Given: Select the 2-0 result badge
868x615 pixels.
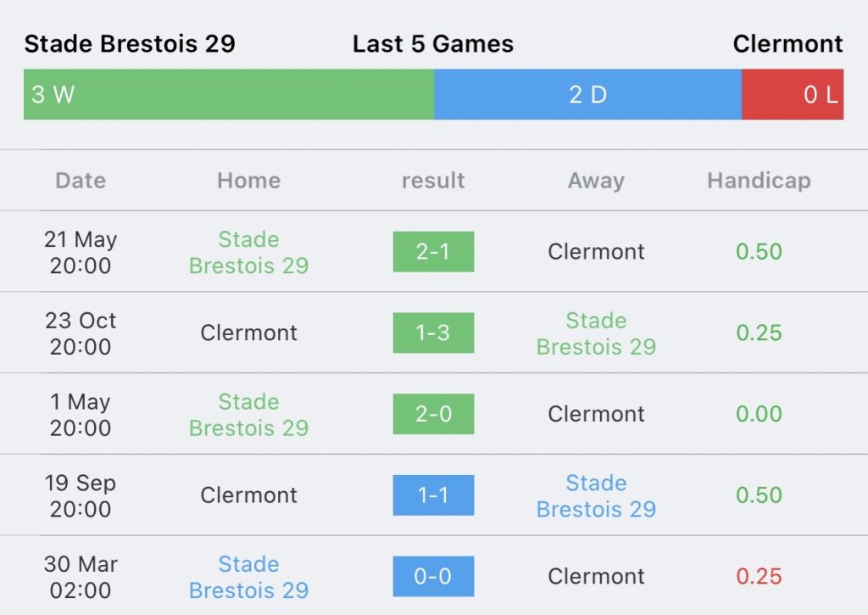Looking at the screenshot, I should point(433,414).
